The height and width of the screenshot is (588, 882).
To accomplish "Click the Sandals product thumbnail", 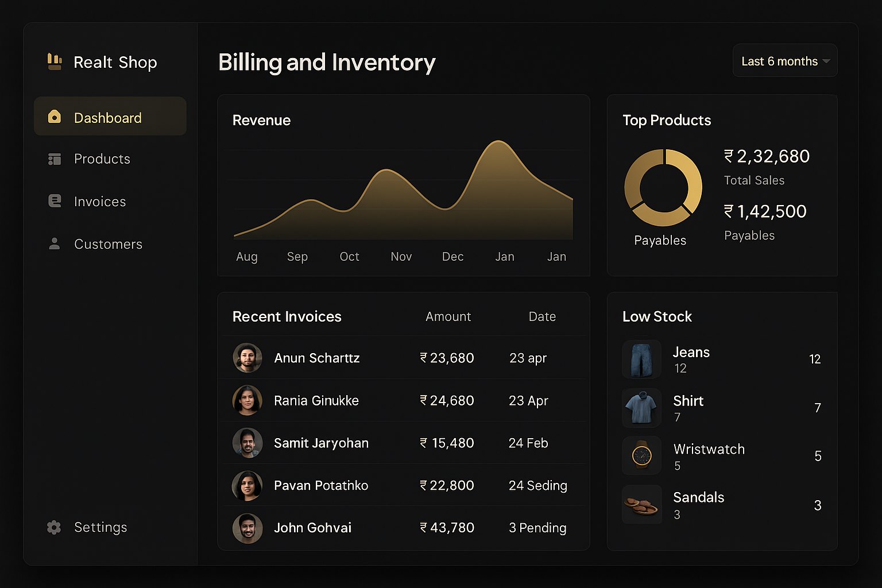I will (x=642, y=504).
